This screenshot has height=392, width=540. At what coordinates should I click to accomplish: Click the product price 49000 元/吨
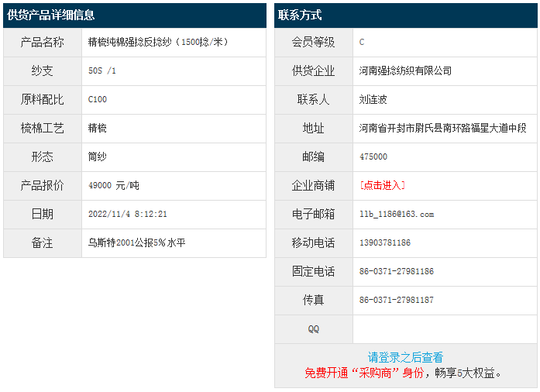(114, 185)
